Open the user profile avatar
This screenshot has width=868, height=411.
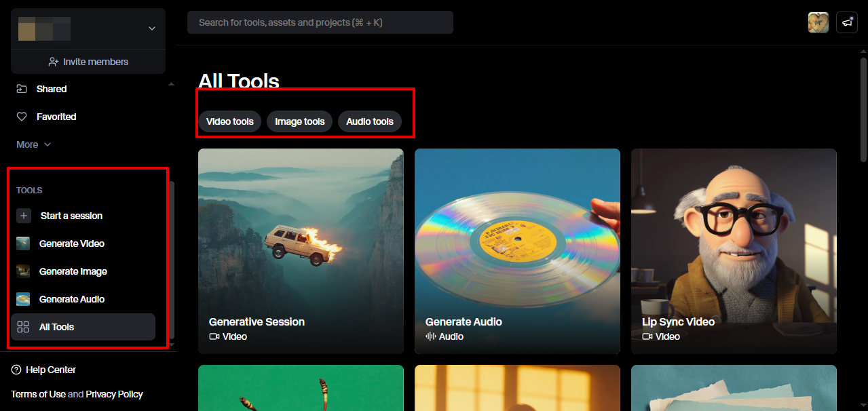(818, 22)
